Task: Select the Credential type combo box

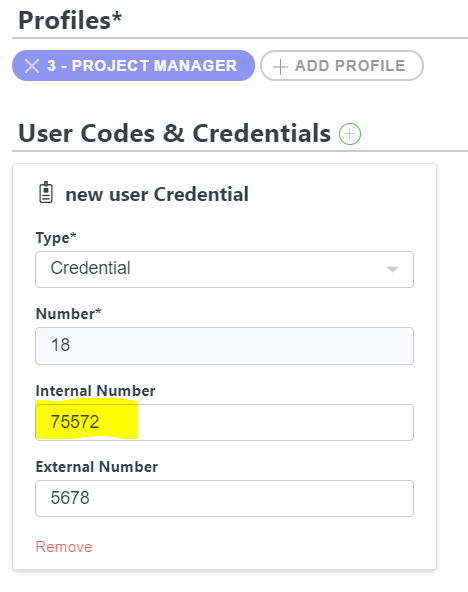Action: click(224, 269)
